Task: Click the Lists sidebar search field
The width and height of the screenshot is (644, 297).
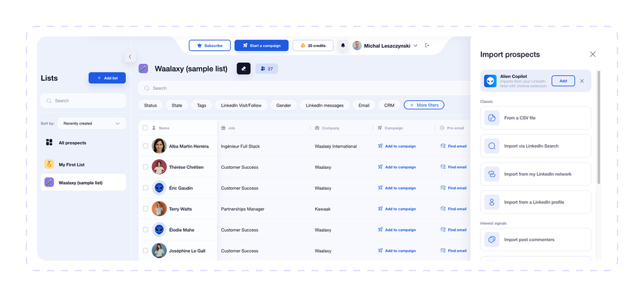Action: [x=84, y=100]
